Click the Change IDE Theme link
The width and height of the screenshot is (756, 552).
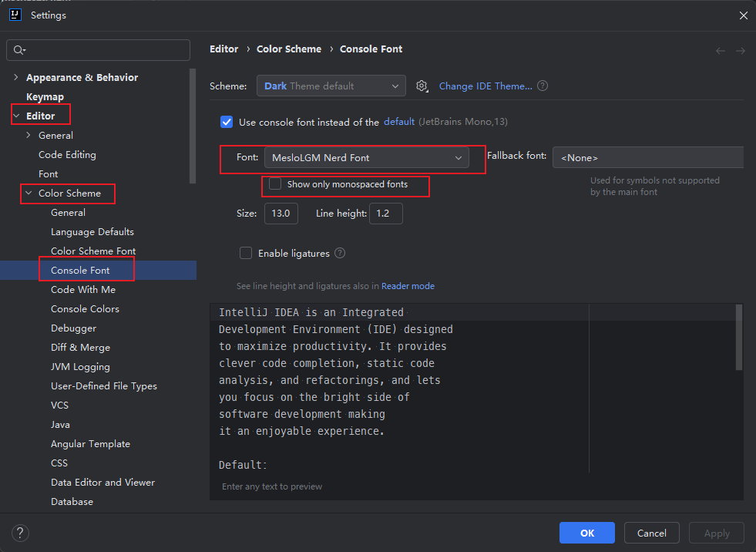click(x=486, y=86)
